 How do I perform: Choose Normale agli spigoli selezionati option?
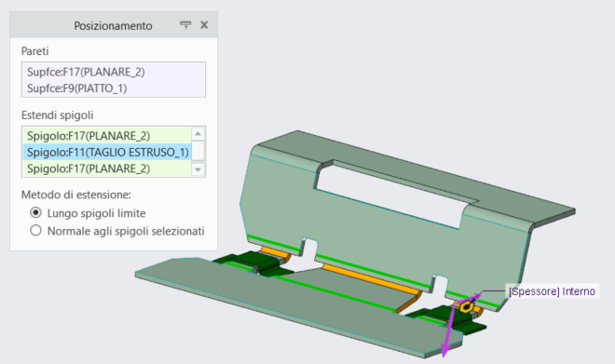coord(117,231)
